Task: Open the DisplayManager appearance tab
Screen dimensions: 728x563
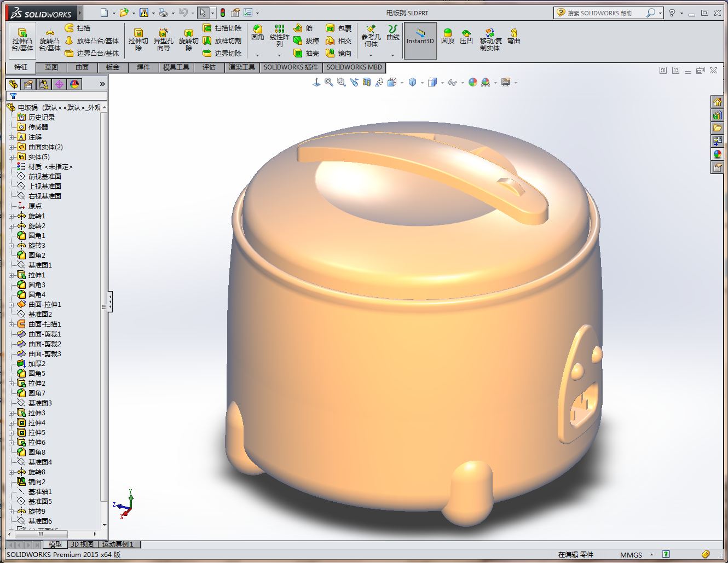Action: pyautogui.click(x=74, y=84)
